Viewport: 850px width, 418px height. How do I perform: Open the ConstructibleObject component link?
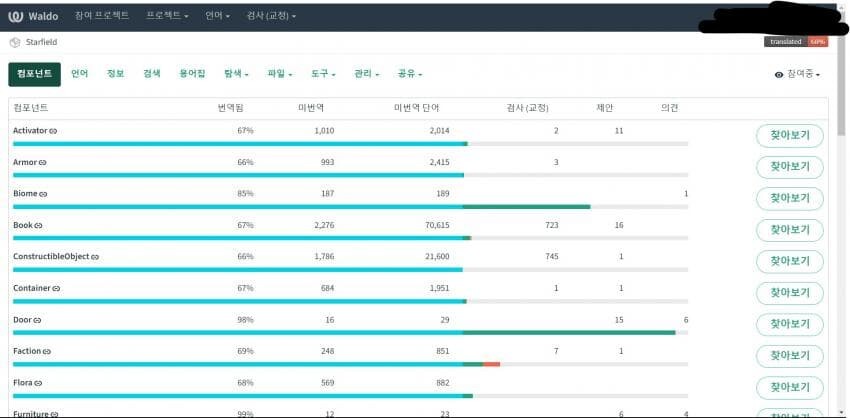click(x=51, y=256)
